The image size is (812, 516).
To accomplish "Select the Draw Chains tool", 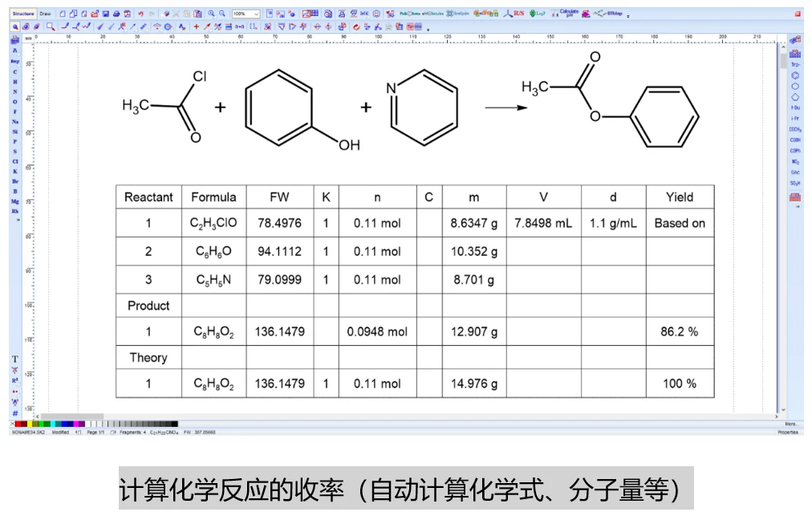I will click(x=87, y=26).
